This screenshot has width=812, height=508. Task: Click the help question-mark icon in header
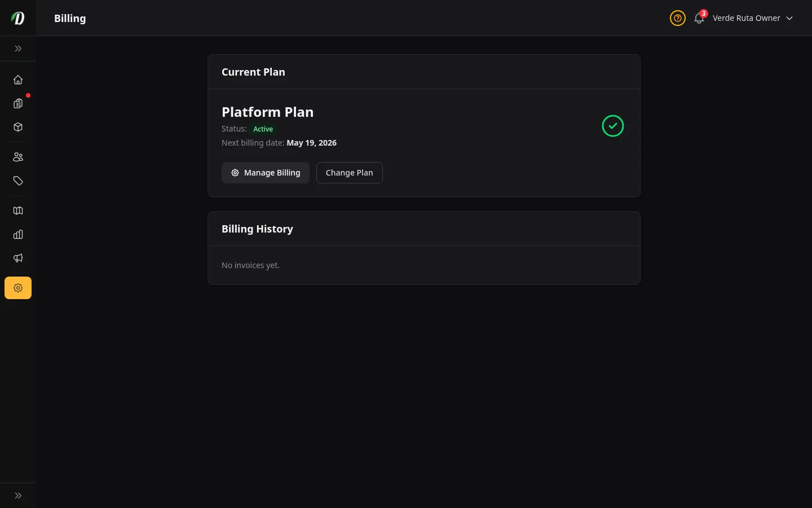pyautogui.click(x=678, y=18)
